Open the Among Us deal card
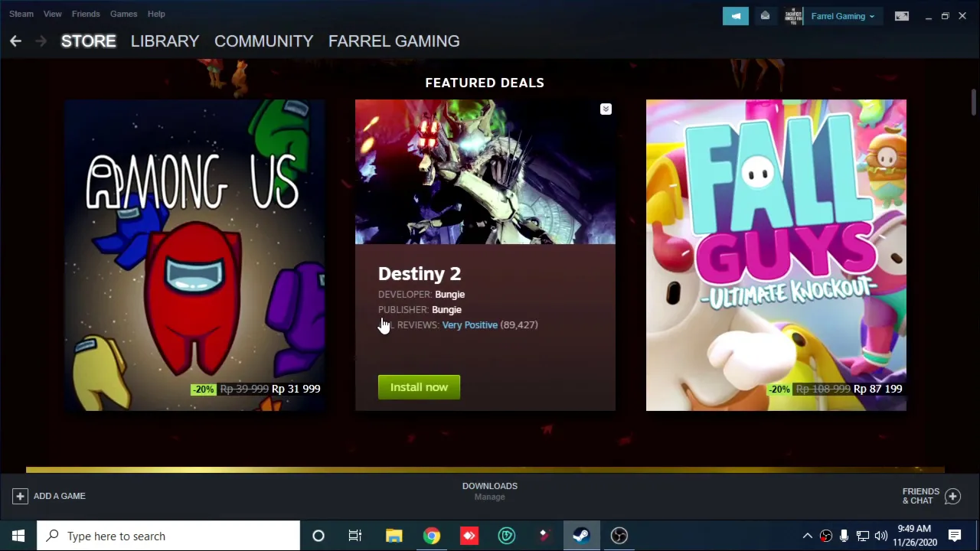The height and width of the screenshot is (551, 980). click(x=194, y=255)
